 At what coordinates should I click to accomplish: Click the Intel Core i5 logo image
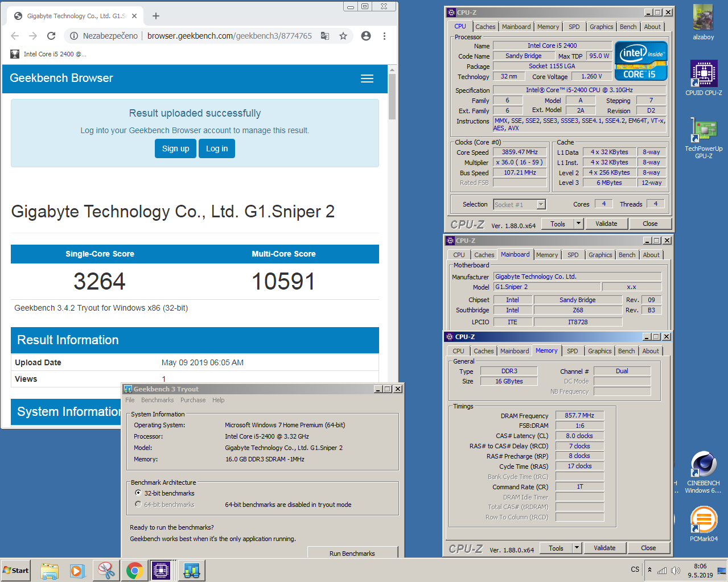[x=640, y=61]
